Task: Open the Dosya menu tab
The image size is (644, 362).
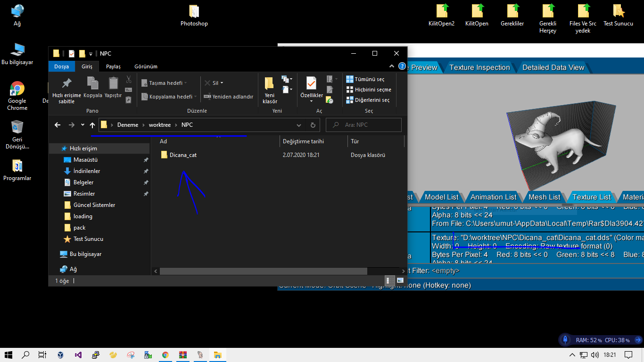Action: coord(61,66)
